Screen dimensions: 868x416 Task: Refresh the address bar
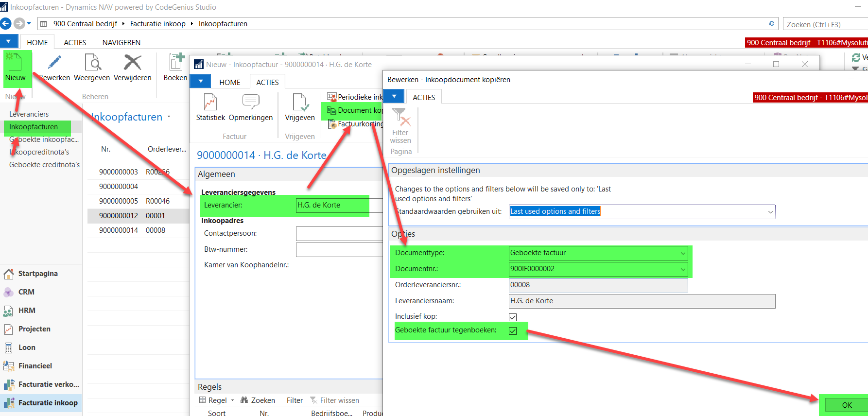pyautogui.click(x=771, y=23)
